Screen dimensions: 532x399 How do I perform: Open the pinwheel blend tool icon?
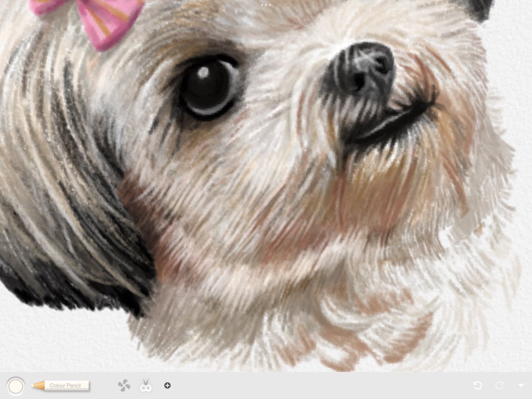124,386
